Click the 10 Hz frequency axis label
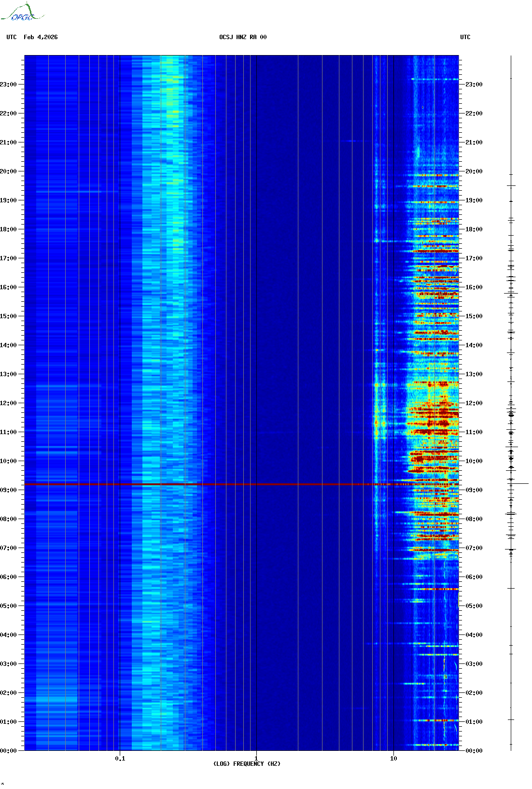532x789 pixels. pyautogui.click(x=393, y=759)
